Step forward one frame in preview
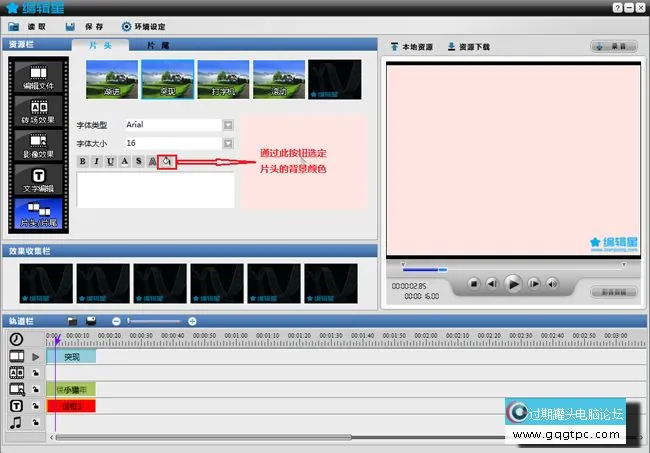The image size is (650, 453). pyautogui.click(x=534, y=283)
